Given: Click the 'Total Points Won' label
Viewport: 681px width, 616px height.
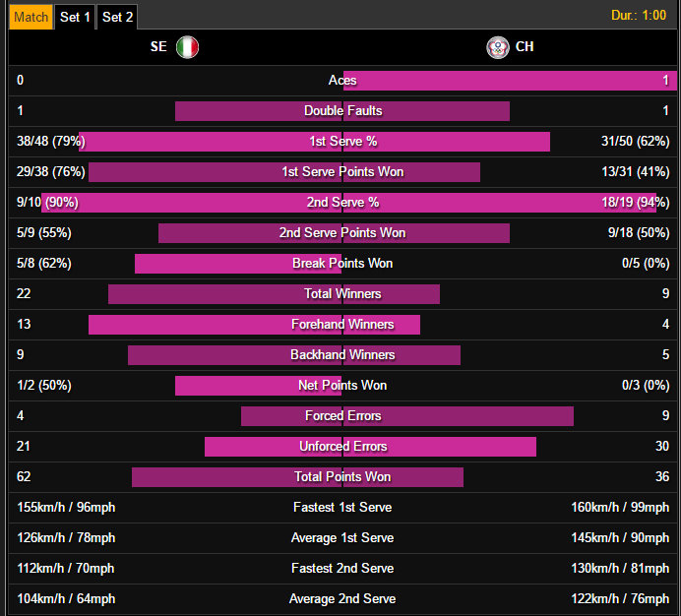Looking at the screenshot, I should point(342,476).
